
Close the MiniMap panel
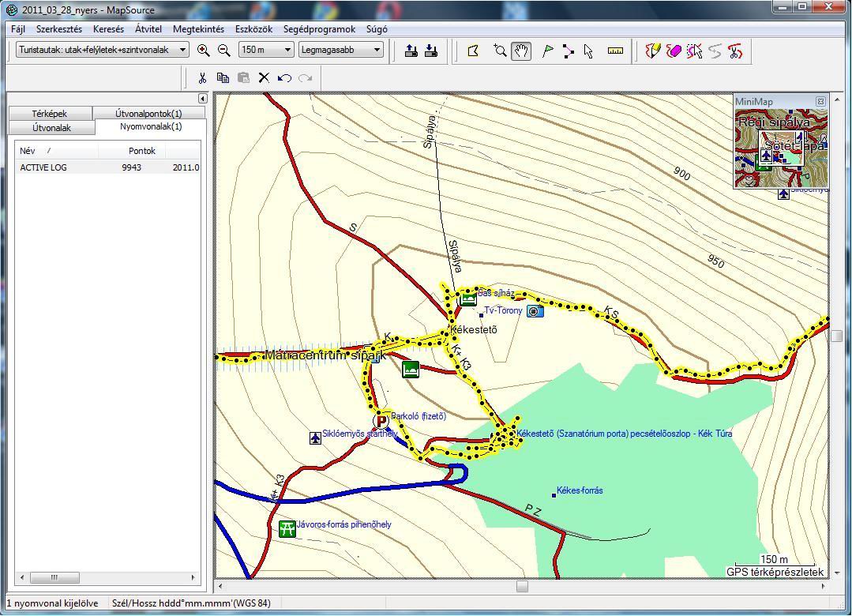[820, 101]
